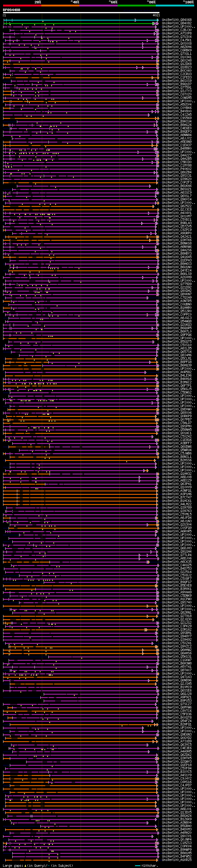
Task: Select hit UniRef100_Q7U3X4
Action: tap(177, 37)
